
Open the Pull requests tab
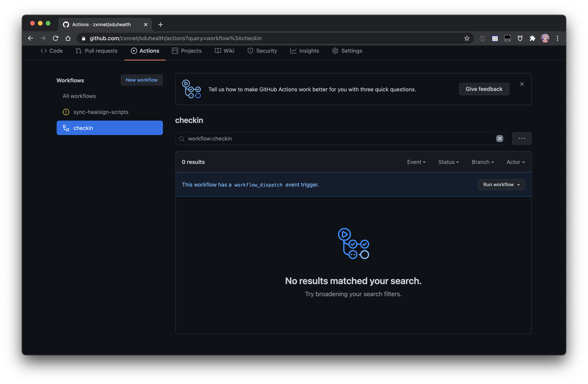tap(96, 51)
